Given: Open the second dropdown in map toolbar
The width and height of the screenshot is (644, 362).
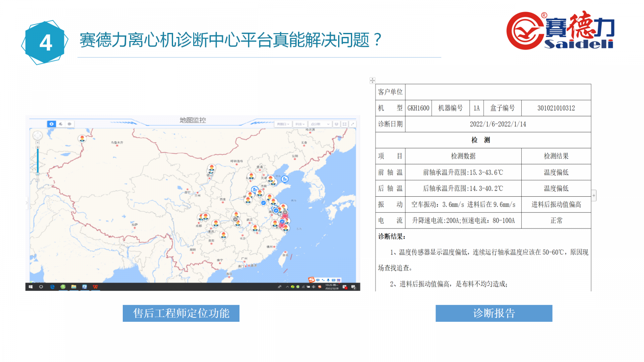Looking at the screenshot, I should pos(300,124).
